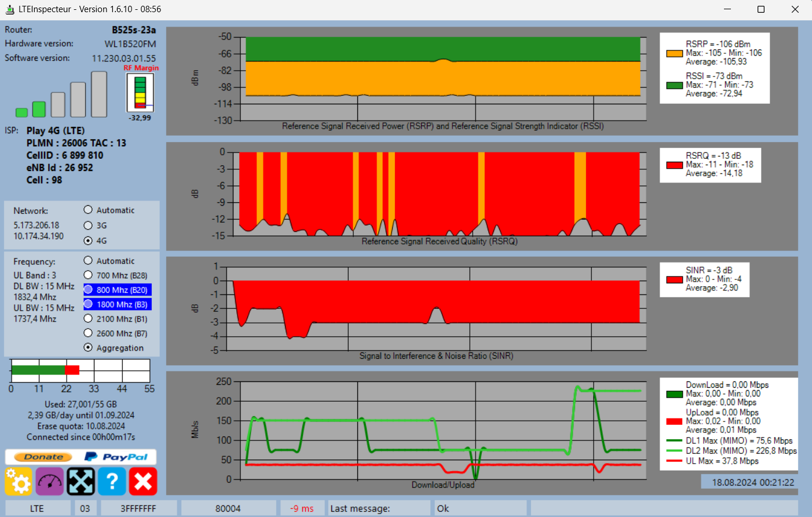Click the UL Band : 3 label
812x517 pixels.
point(35,275)
